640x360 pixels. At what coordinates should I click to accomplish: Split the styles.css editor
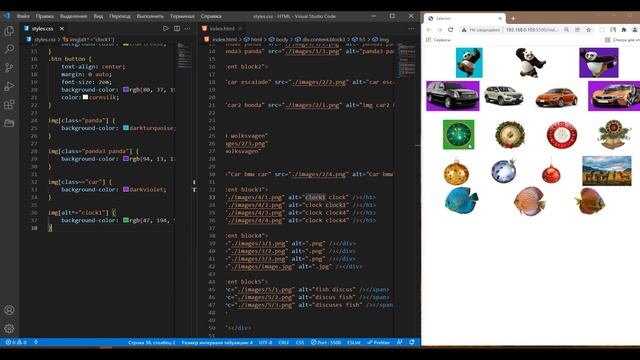click(x=177, y=29)
